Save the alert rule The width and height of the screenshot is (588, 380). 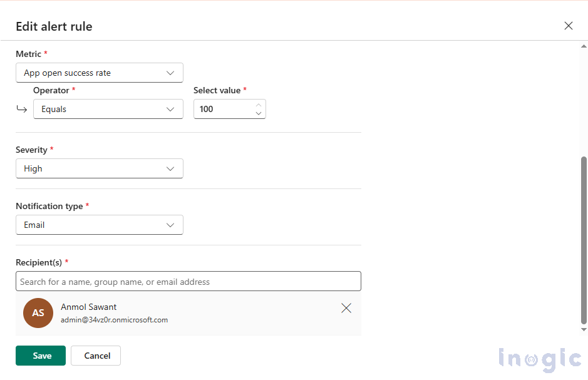(40, 355)
